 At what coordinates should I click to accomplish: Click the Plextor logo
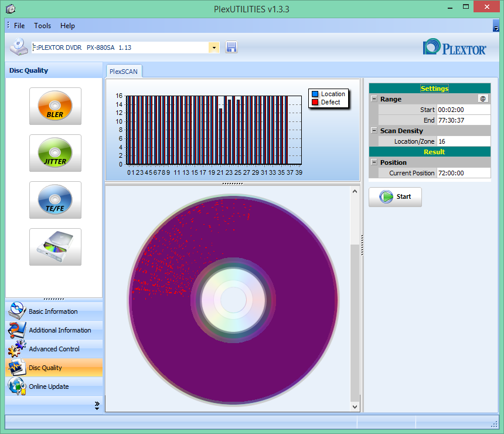455,48
